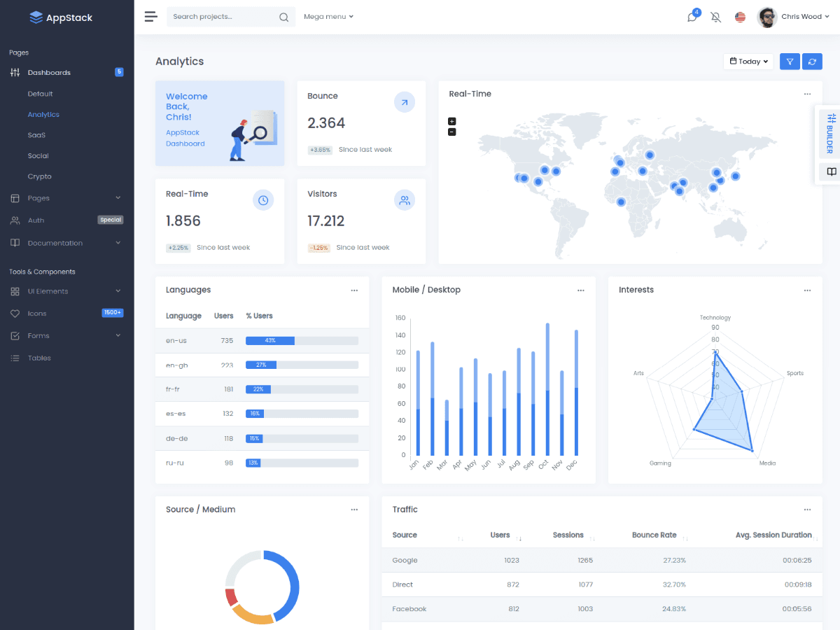
Task: Open the Chris Wood profile dropdown
Action: 802,17
